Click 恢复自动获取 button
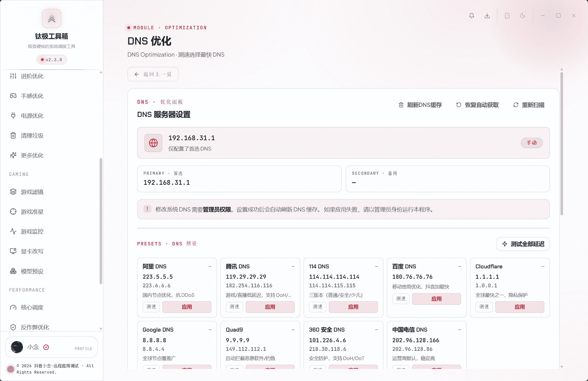This screenshot has height=381, width=588. tap(478, 105)
